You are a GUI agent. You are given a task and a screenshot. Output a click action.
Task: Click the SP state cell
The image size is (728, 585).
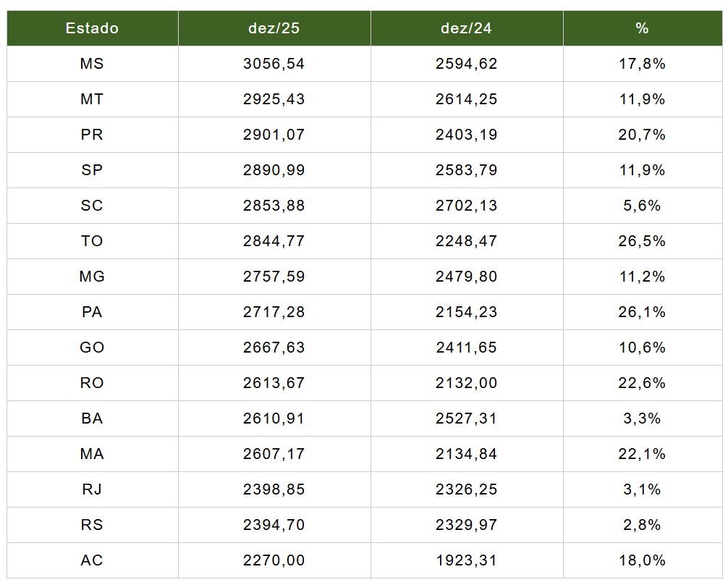pyautogui.click(x=92, y=170)
